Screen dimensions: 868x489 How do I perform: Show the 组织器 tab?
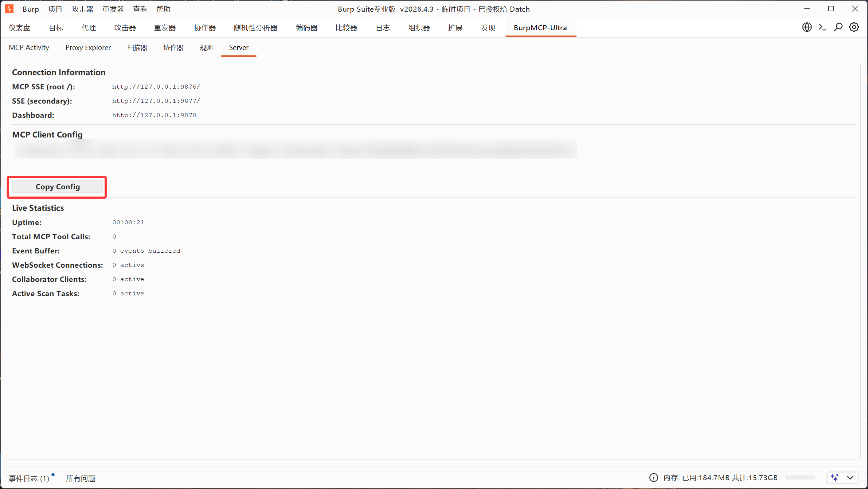(419, 28)
